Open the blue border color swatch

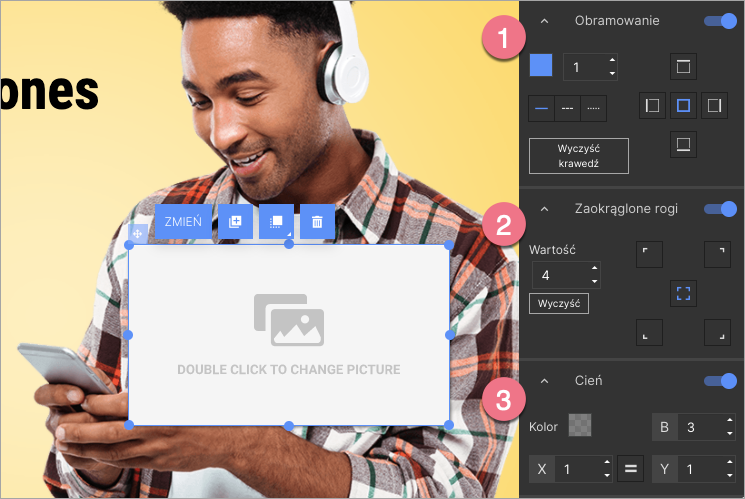coord(540,66)
